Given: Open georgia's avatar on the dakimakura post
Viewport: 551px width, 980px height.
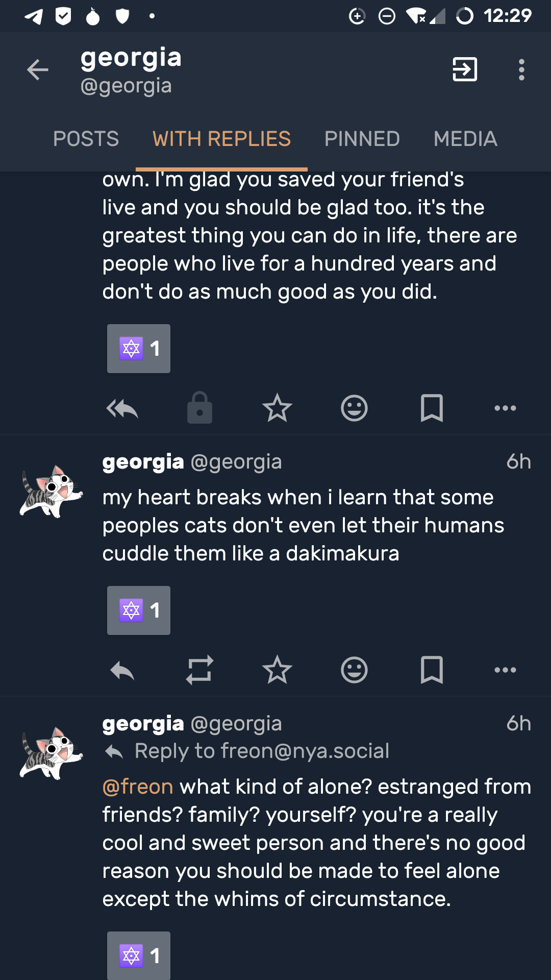Looking at the screenshot, I should [x=51, y=491].
